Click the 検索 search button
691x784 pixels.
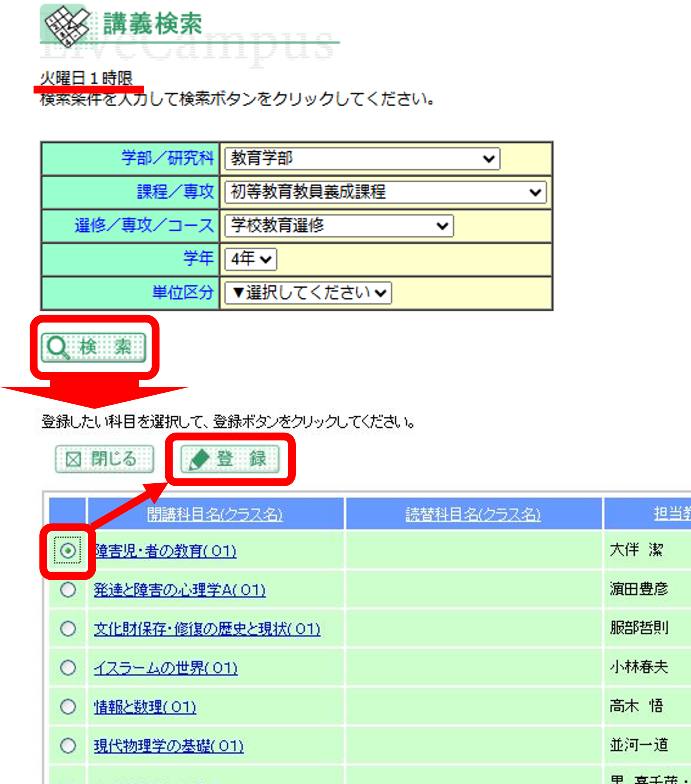[93, 347]
